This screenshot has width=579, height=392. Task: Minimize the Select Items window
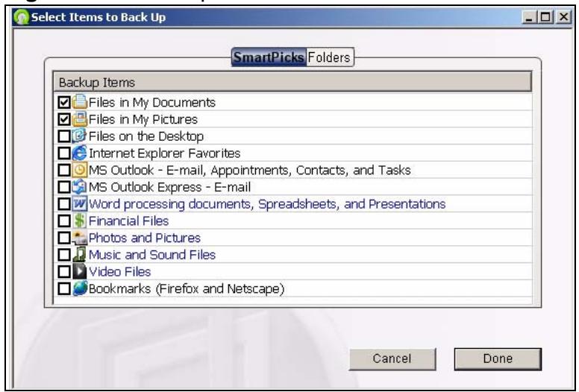(x=529, y=17)
